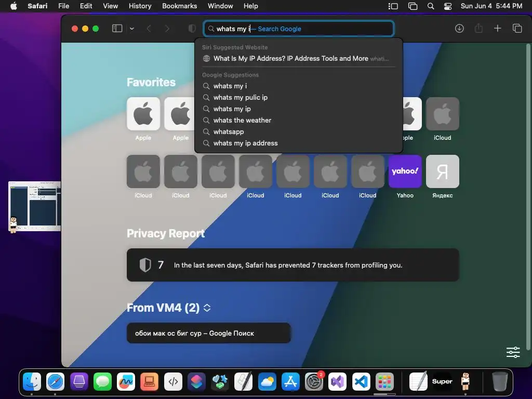Open the orange laptop app in Dock

(149, 381)
